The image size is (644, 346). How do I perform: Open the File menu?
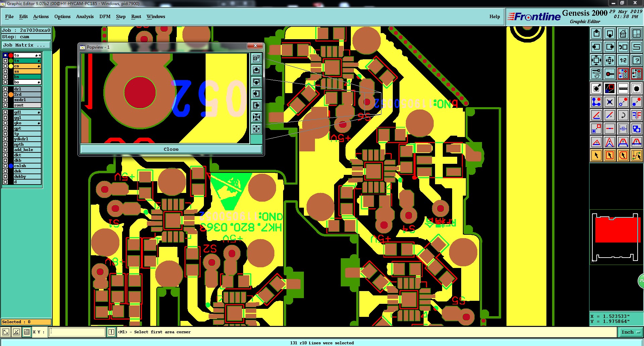[9, 16]
